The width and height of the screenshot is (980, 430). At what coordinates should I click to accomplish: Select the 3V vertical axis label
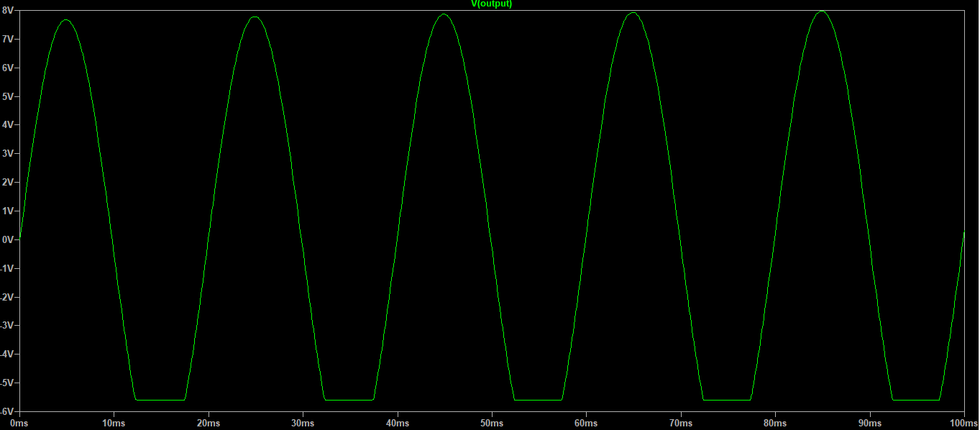[8, 154]
